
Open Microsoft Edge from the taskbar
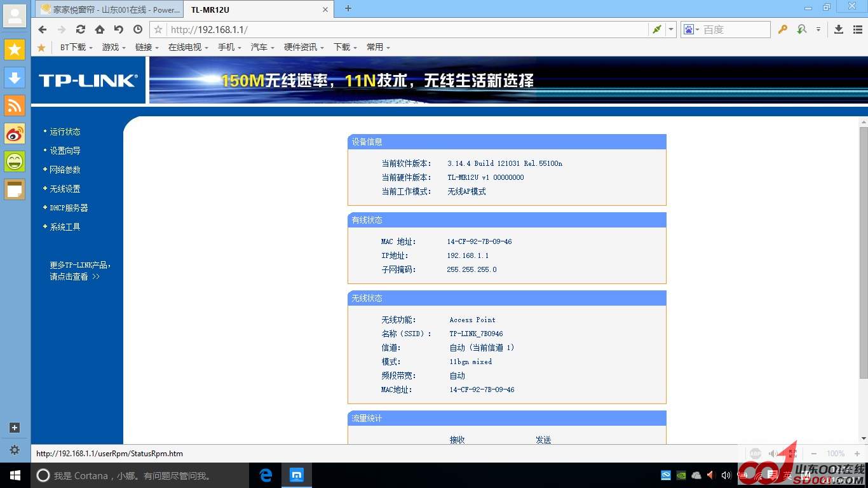click(266, 475)
